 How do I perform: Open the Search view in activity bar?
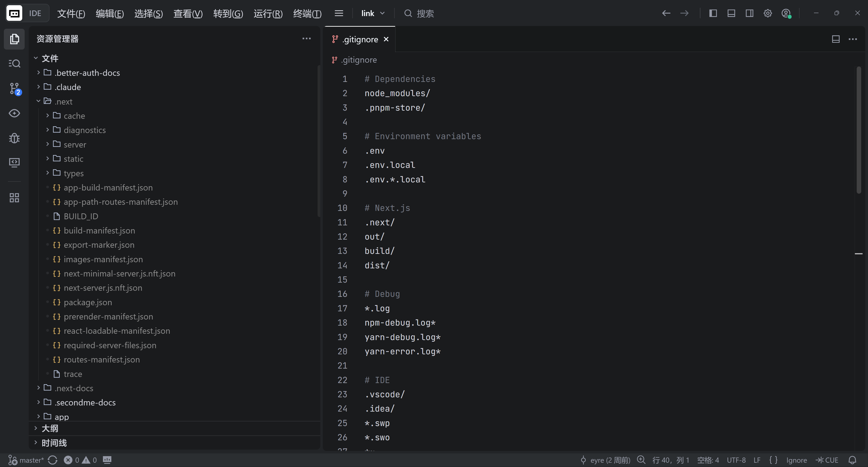pos(14,63)
